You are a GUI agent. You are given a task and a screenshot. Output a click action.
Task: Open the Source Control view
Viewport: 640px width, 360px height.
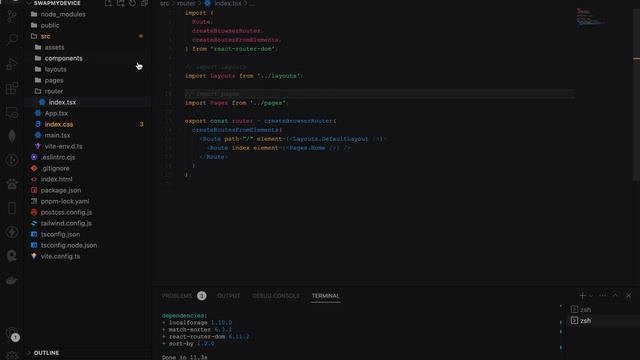pos(12,16)
